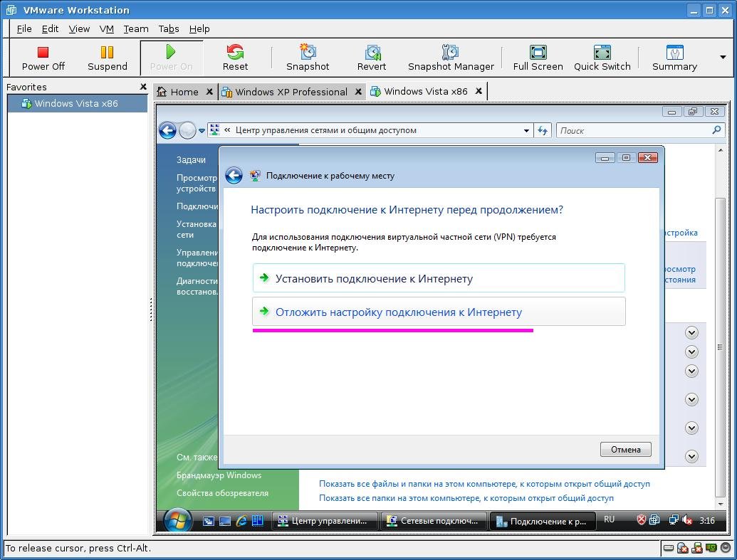Go back in the Подключение к рабочему месту wizard
The width and height of the screenshot is (737, 560).
coord(234,176)
